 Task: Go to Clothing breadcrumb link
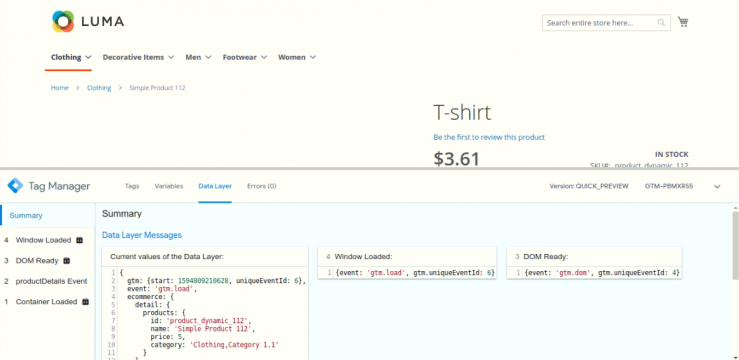tap(99, 88)
